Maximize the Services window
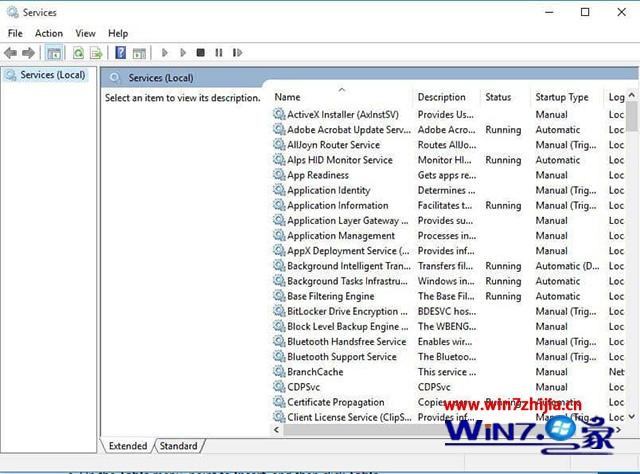This screenshot has height=474, width=640. [x=585, y=12]
